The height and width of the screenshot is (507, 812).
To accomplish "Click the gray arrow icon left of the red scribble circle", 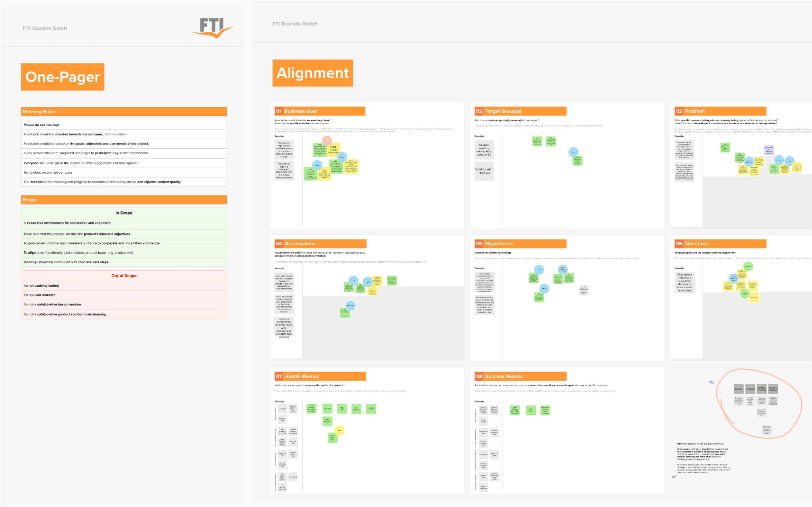I will [711, 382].
